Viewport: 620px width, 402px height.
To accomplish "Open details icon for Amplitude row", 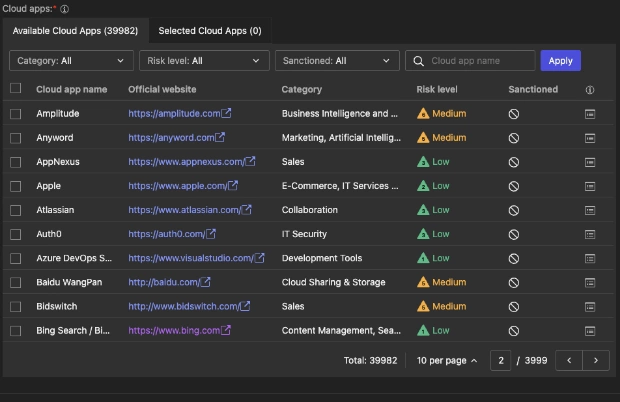I will [x=590, y=114].
